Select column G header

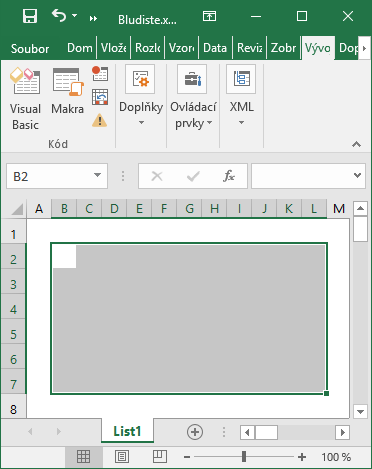(x=189, y=209)
